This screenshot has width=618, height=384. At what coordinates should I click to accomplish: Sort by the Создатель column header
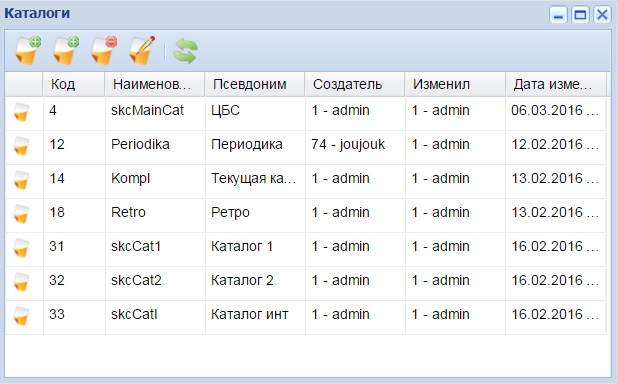(355, 84)
